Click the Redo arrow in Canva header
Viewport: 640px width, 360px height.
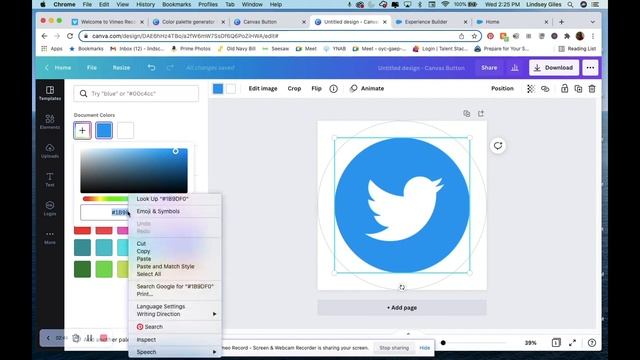pyautogui.click(x=170, y=68)
